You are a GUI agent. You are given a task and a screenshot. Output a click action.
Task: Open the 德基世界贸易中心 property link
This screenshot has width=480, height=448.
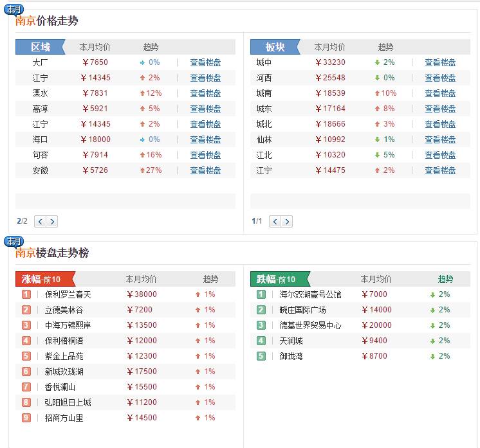pyautogui.click(x=310, y=325)
